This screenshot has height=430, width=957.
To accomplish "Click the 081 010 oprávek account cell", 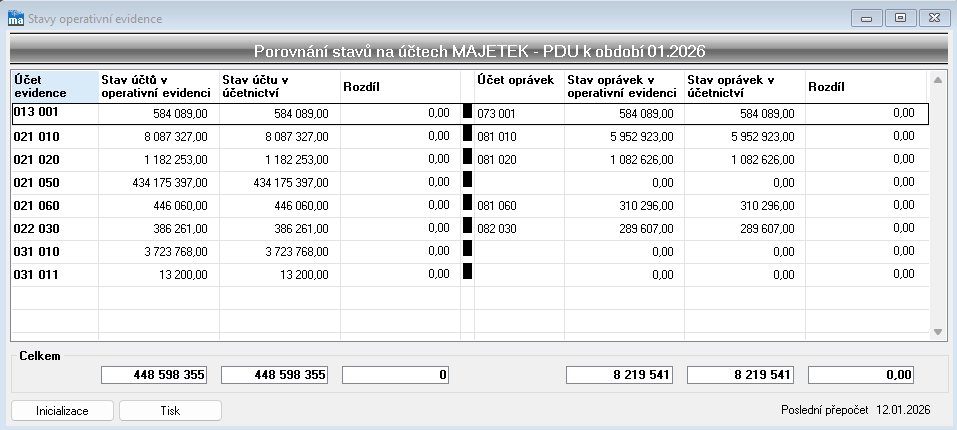I will tap(519, 137).
